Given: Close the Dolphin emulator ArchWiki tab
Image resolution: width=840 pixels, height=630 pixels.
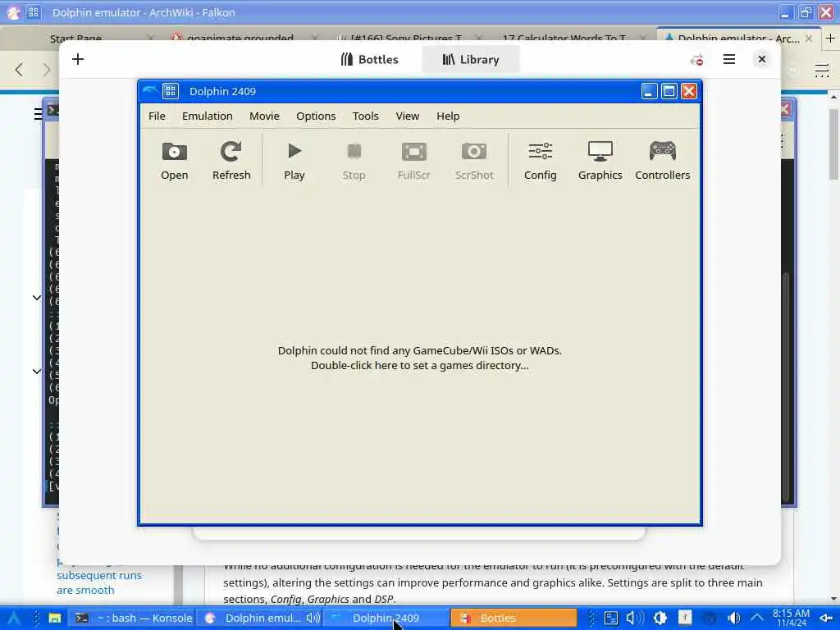Looking at the screenshot, I should click(809, 39).
